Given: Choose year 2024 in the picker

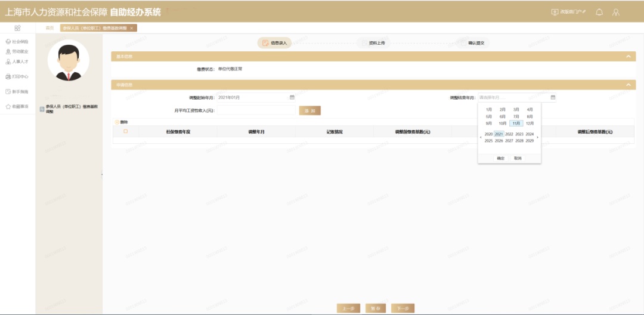Looking at the screenshot, I should (x=530, y=134).
